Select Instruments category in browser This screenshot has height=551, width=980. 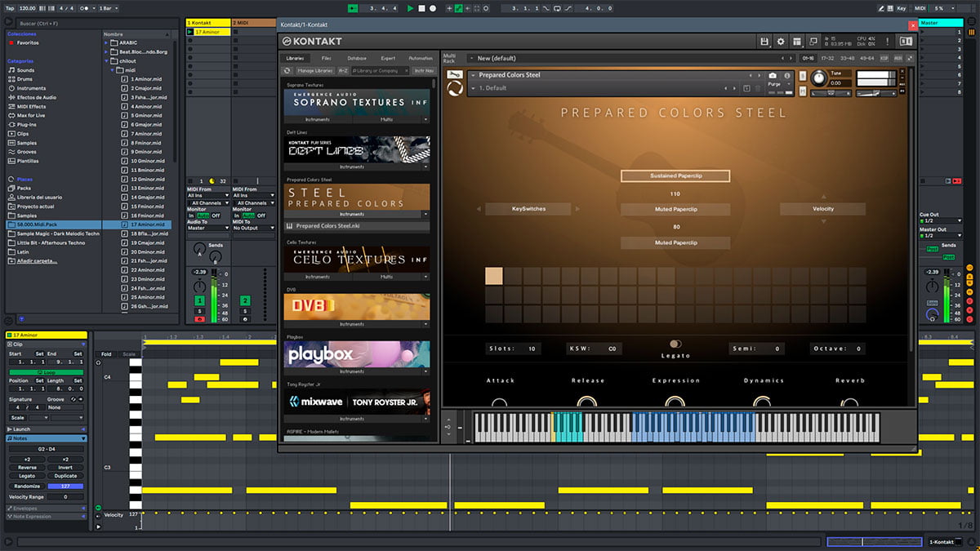pyautogui.click(x=31, y=88)
